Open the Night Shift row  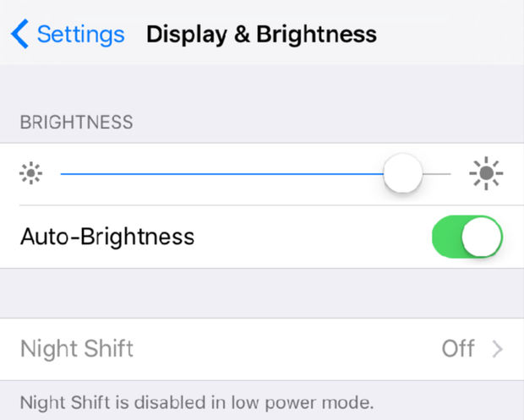(262, 349)
